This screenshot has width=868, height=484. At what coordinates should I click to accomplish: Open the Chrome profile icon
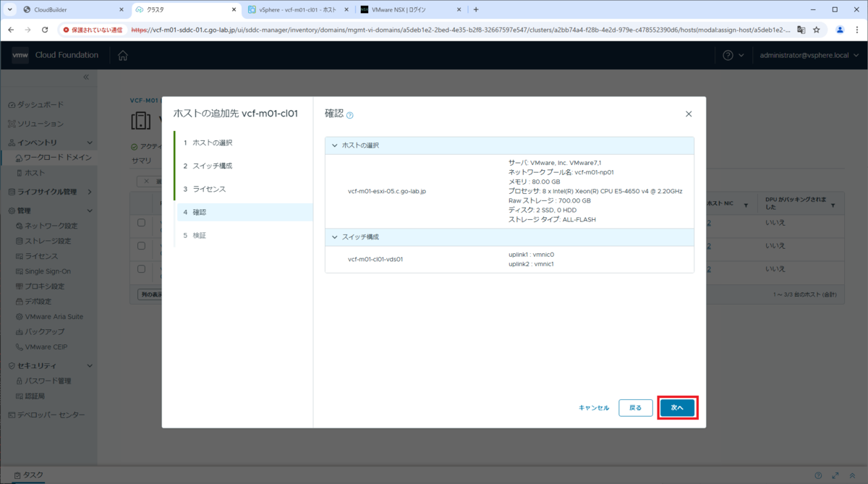click(x=840, y=30)
